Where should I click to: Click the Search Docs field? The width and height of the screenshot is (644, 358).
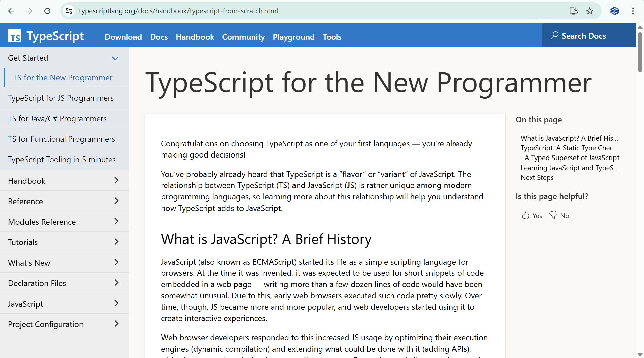tap(589, 36)
